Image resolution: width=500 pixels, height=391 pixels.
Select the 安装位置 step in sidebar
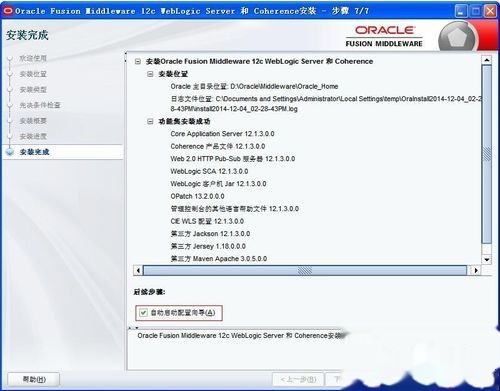[33, 74]
